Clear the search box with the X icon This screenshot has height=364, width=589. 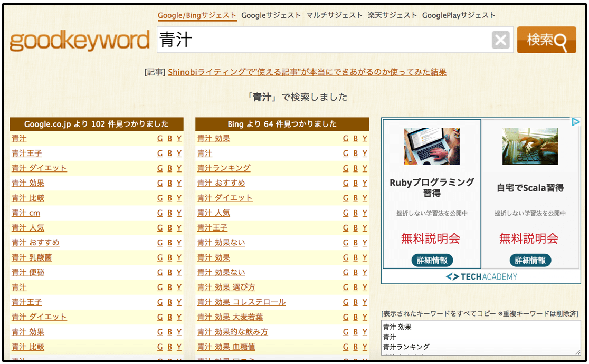pos(500,40)
